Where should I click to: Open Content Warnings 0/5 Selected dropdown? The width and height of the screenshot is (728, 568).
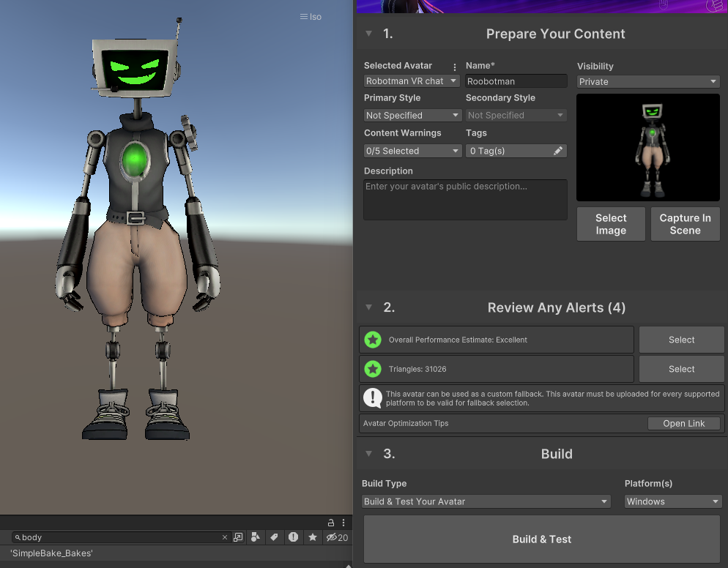tap(413, 151)
